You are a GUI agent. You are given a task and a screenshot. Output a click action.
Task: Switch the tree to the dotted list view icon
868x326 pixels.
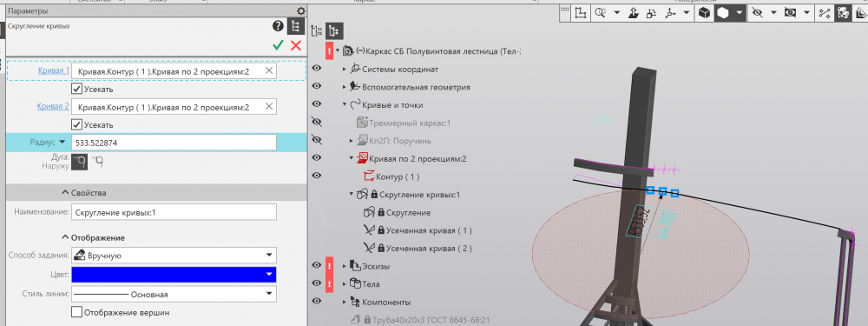(317, 30)
